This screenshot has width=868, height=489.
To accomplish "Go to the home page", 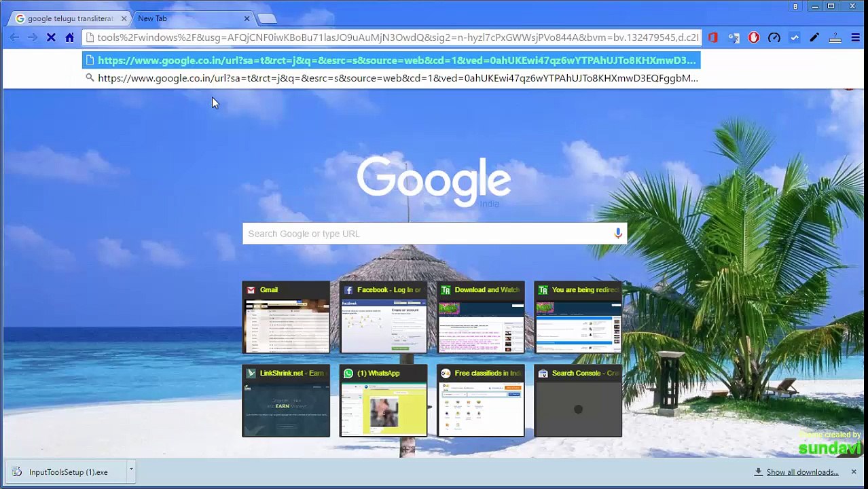I will pos(69,38).
